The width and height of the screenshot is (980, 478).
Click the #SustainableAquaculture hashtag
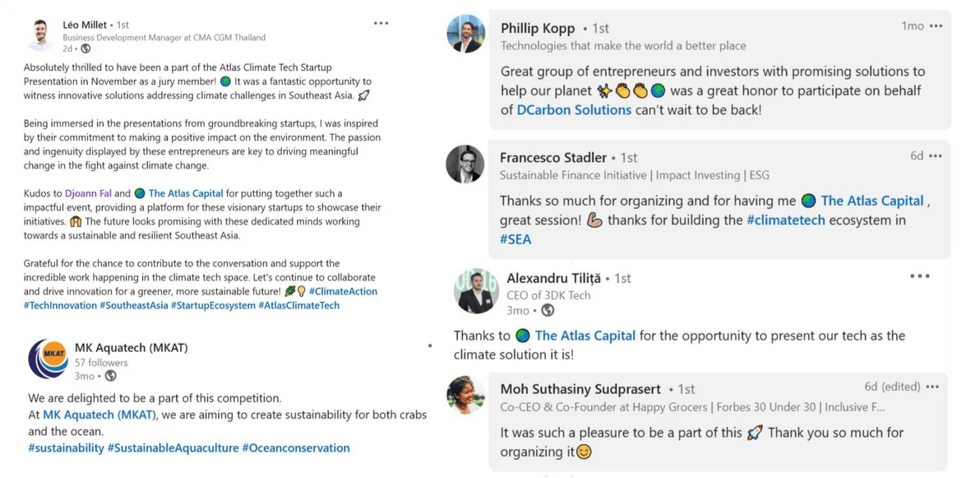[173, 448]
